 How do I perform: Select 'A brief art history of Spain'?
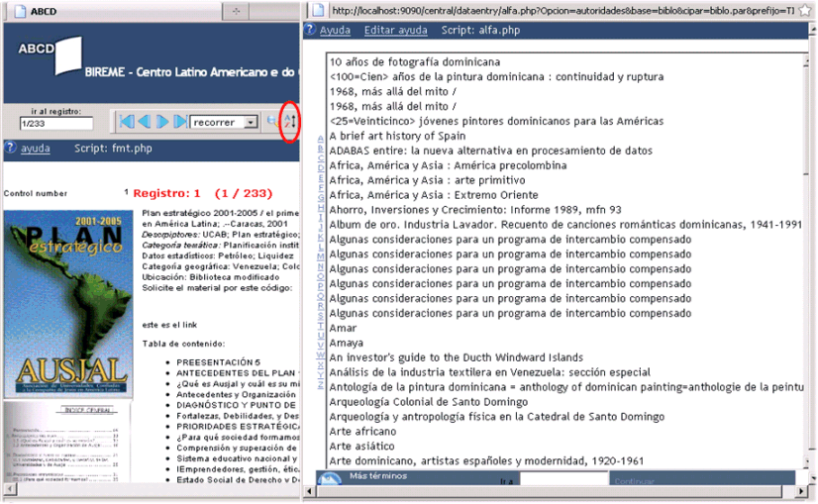pyautogui.click(x=397, y=136)
